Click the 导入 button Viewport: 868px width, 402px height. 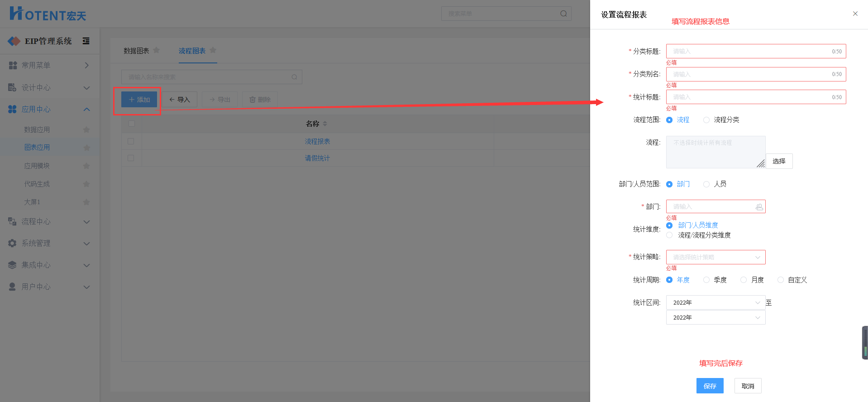(x=179, y=100)
